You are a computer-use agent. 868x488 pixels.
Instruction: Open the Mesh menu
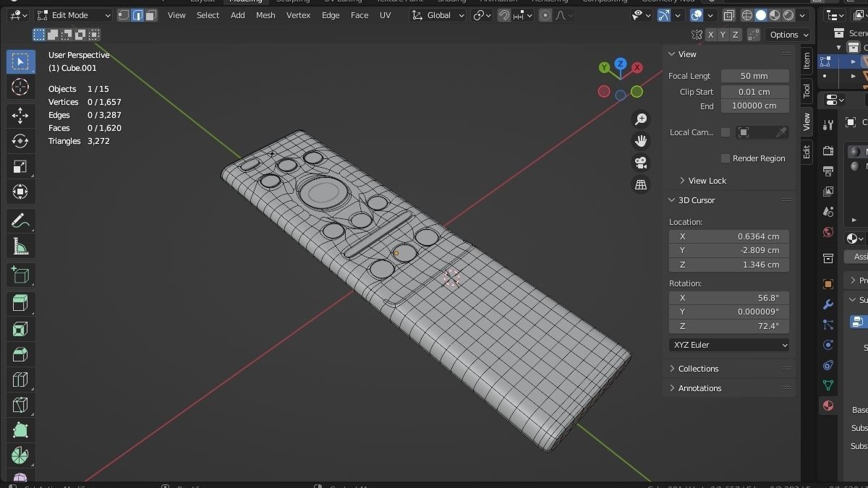click(x=265, y=14)
